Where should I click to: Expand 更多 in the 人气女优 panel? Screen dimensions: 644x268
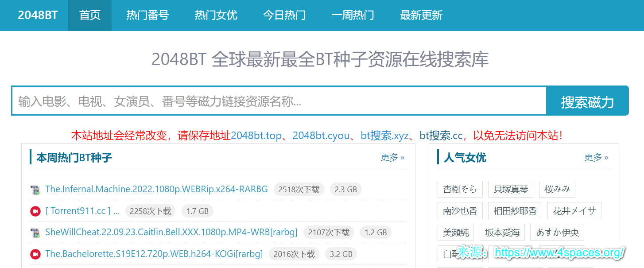coord(596,157)
